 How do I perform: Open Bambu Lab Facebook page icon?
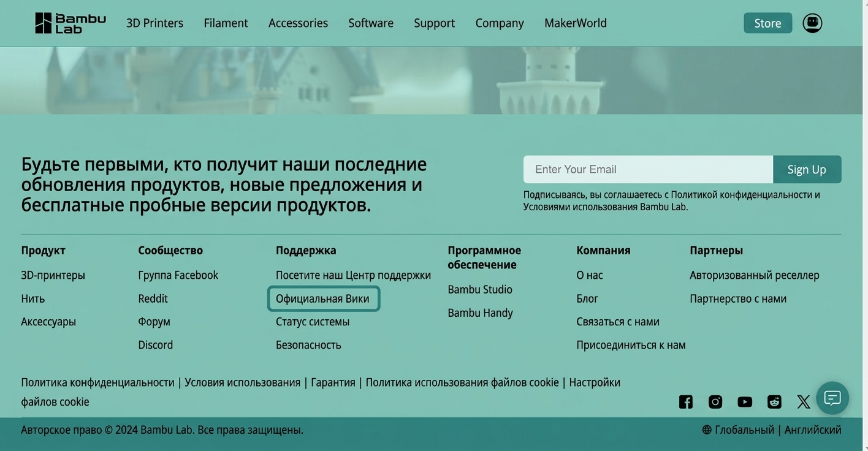(x=686, y=402)
